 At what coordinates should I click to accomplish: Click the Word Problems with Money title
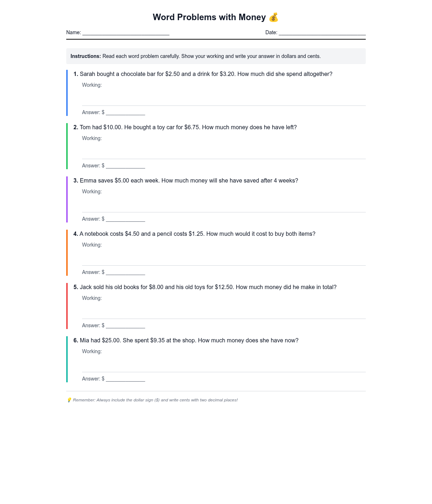[x=209, y=17]
